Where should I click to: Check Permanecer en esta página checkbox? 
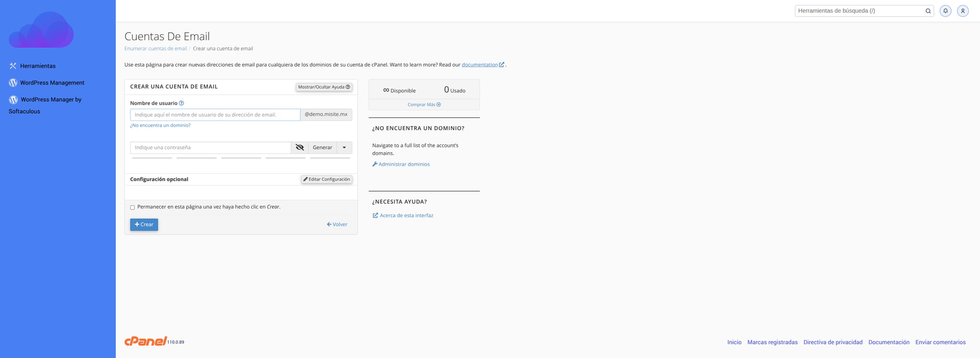tap(132, 207)
